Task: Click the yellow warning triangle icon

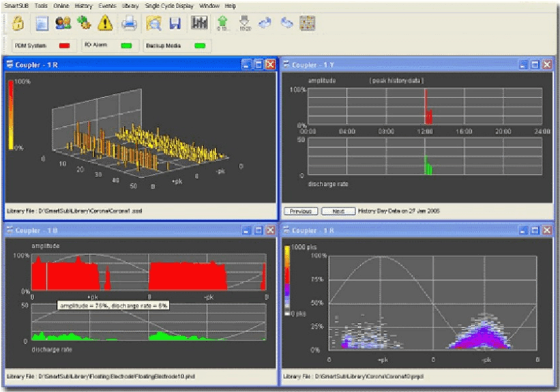Action: click(105, 22)
